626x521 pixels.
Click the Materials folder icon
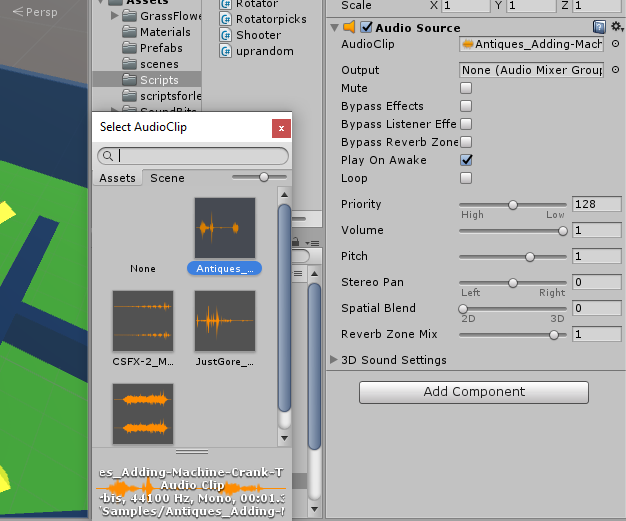(x=129, y=32)
